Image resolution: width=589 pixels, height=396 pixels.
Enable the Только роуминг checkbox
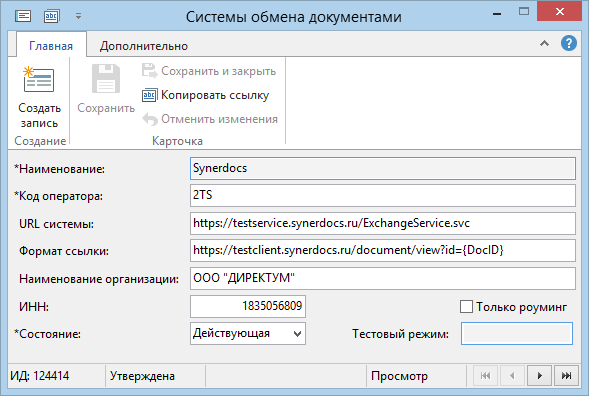pyautogui.click(x=466, y=307)
